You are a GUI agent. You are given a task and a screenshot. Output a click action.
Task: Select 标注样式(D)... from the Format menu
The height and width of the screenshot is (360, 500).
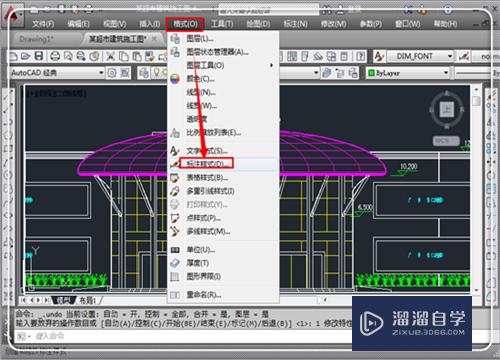pyautogui.click(x=223, y=164)
